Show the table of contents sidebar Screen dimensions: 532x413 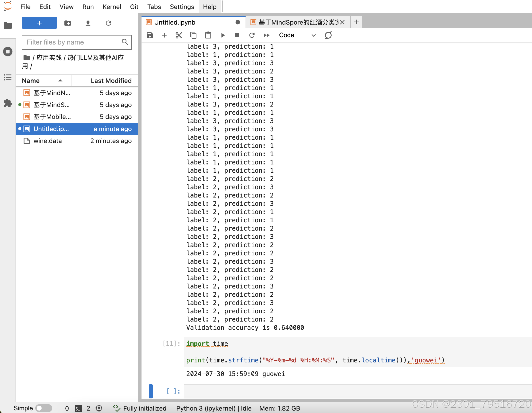coord(8,78)
